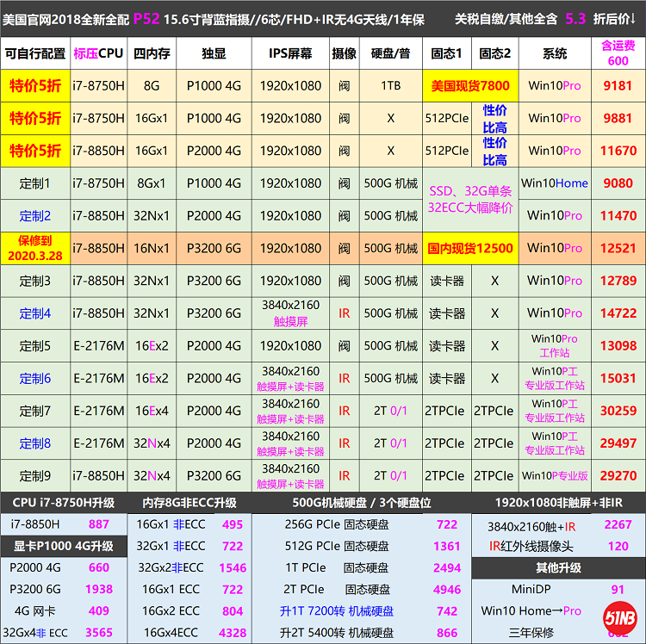Open the blue 定制8 row label
Viewport: 646px width, 644px height.
(x=35, y=443)
